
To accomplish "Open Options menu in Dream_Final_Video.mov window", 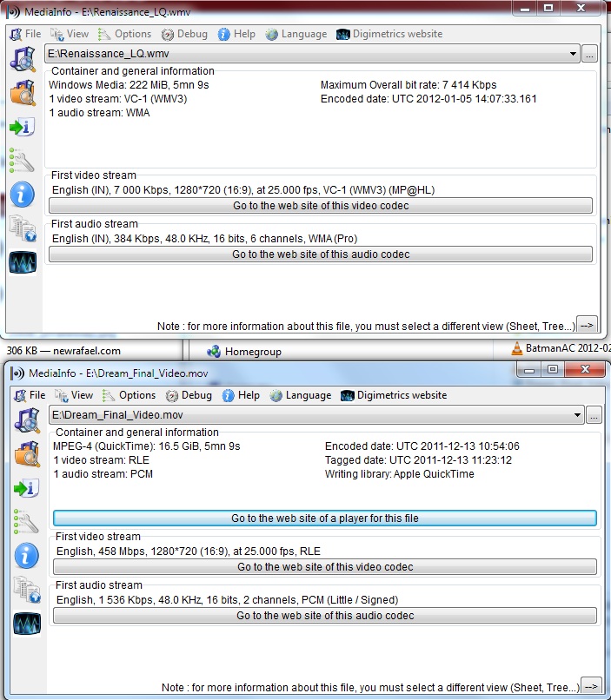I will (x=130, y=395).
